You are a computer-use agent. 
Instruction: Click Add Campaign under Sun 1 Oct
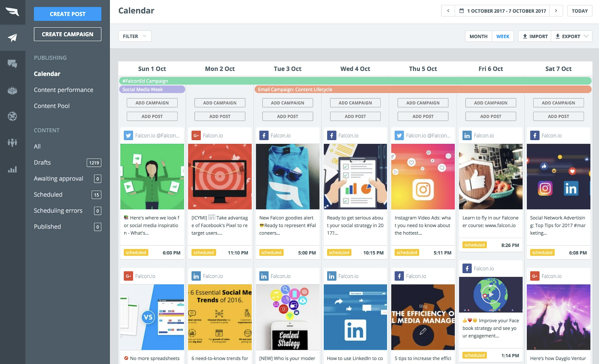click(x=152, y=103)
